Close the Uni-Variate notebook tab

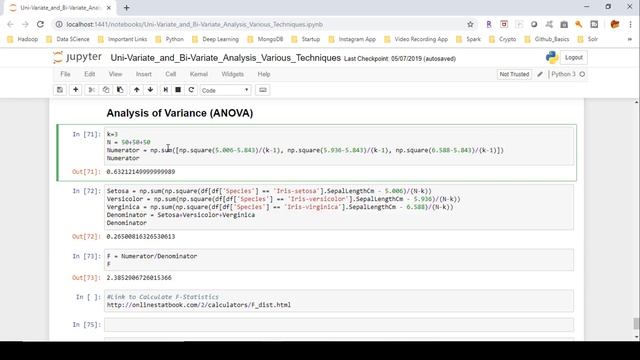tap(109, 8)
